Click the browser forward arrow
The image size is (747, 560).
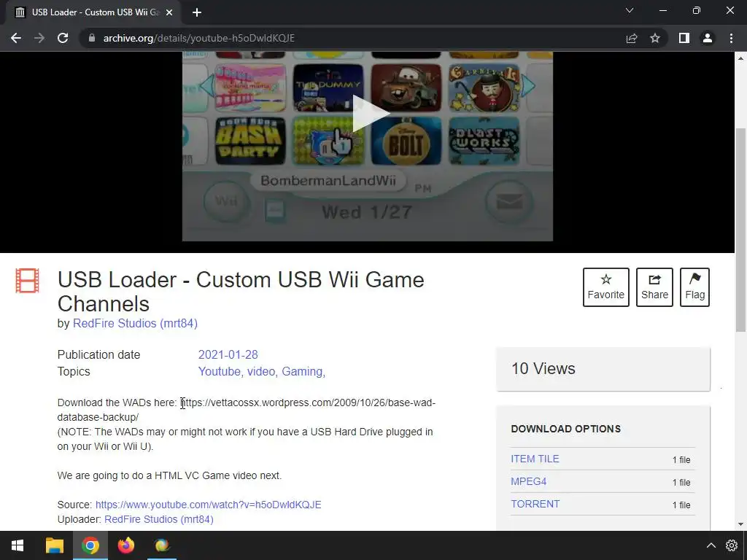click(39, 38)
